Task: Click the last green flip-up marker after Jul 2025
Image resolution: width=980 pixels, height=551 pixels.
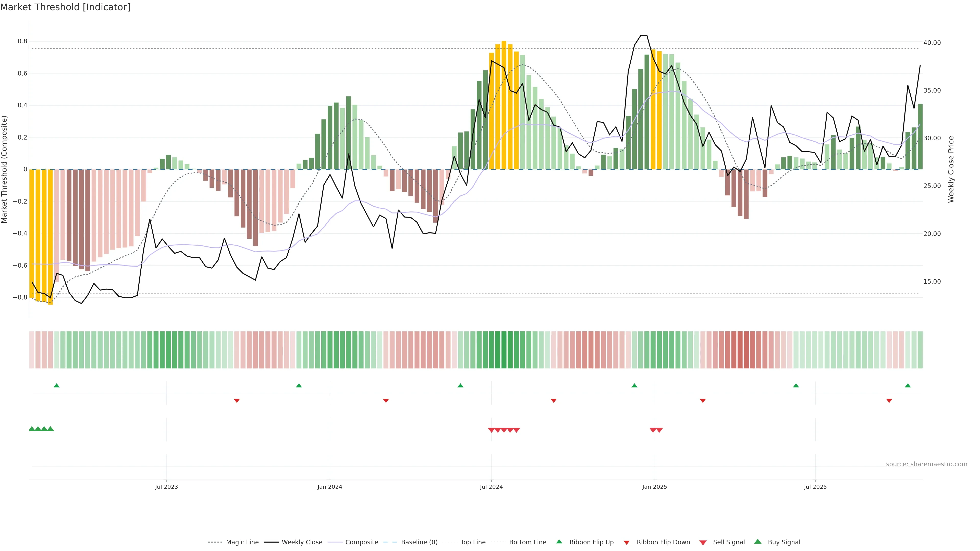Action: pos(908,386)
